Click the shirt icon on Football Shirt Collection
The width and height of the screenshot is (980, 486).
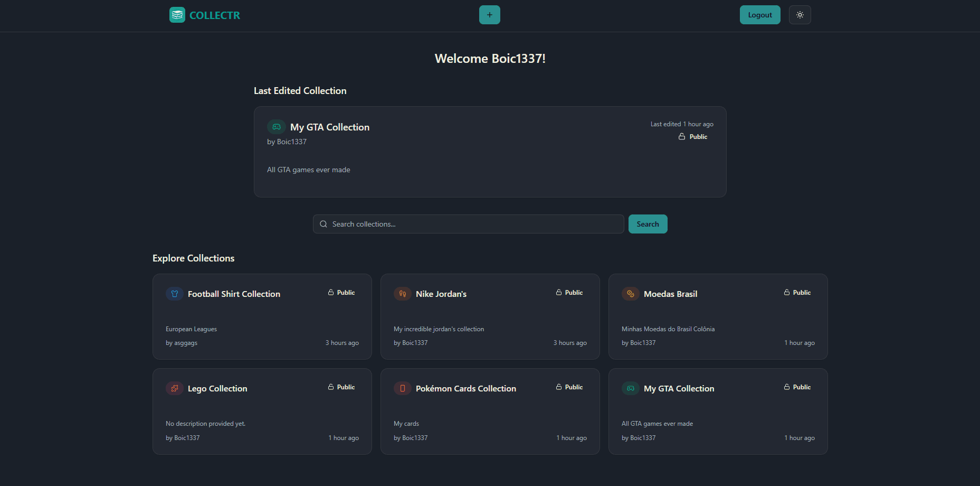click(175, 294)
